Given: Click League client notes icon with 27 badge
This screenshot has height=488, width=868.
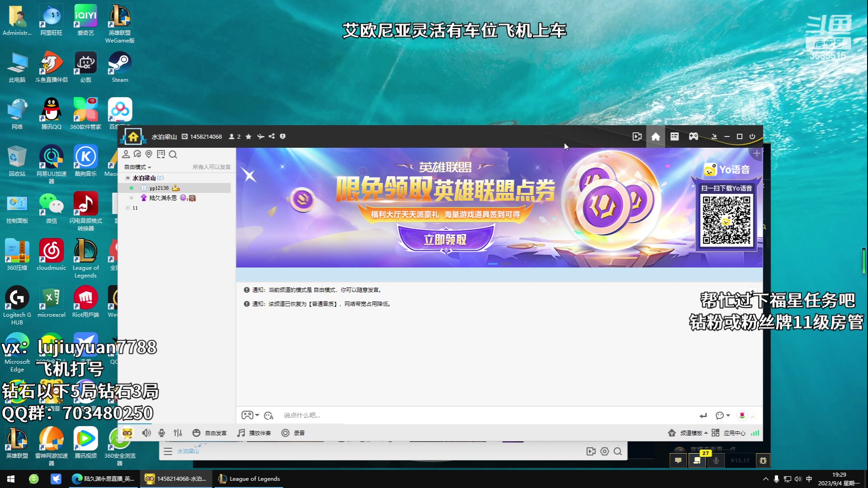Looking at the screenshot, I should pyautogui.click(x=697, y=460).
